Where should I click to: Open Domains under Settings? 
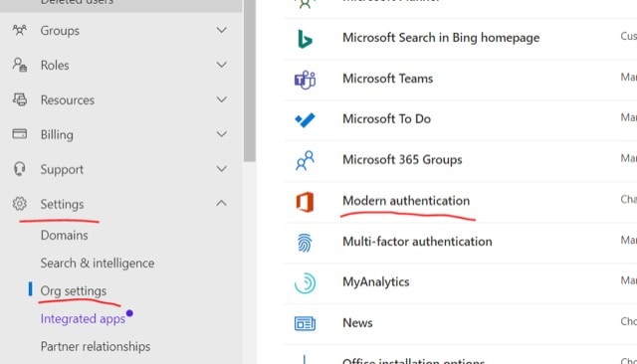pyautogui.click(x=64, y=236)
